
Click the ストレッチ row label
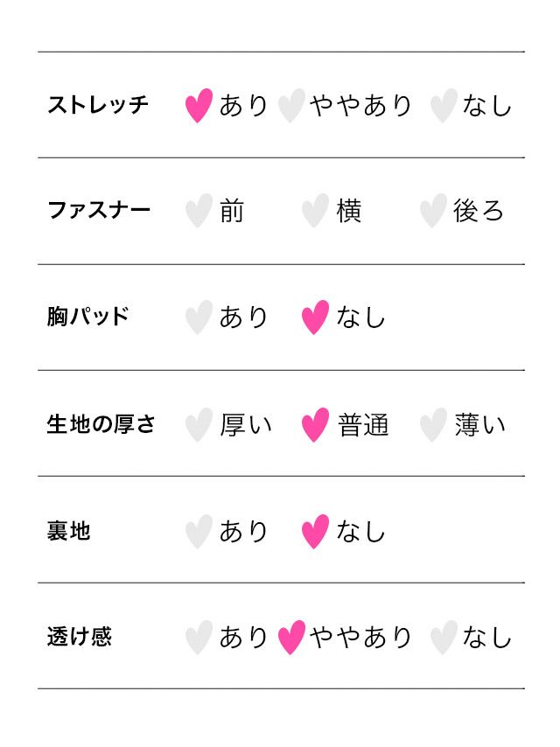pos(98,105)
